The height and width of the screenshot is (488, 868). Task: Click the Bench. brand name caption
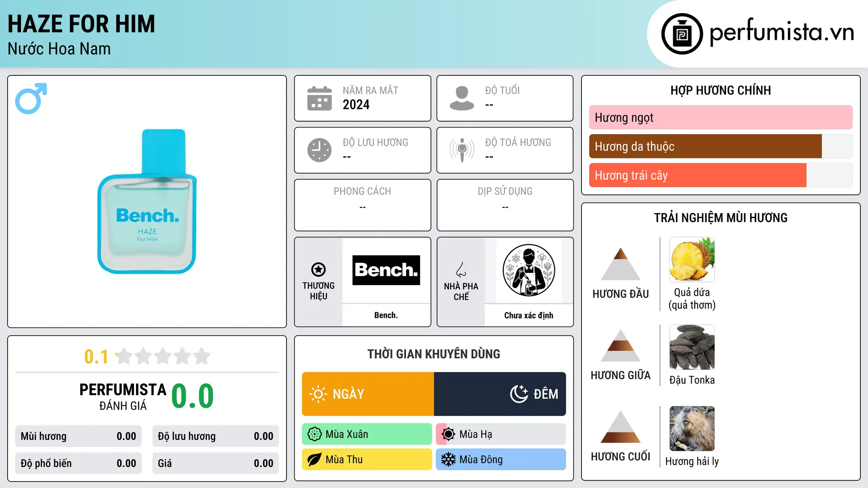point(386,315)
